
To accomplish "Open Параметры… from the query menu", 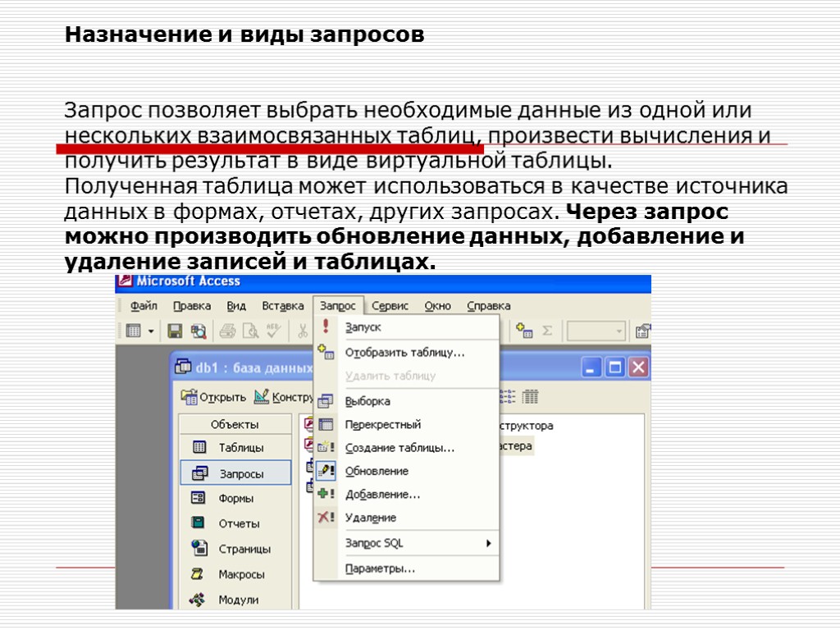I will click(407, 568).
